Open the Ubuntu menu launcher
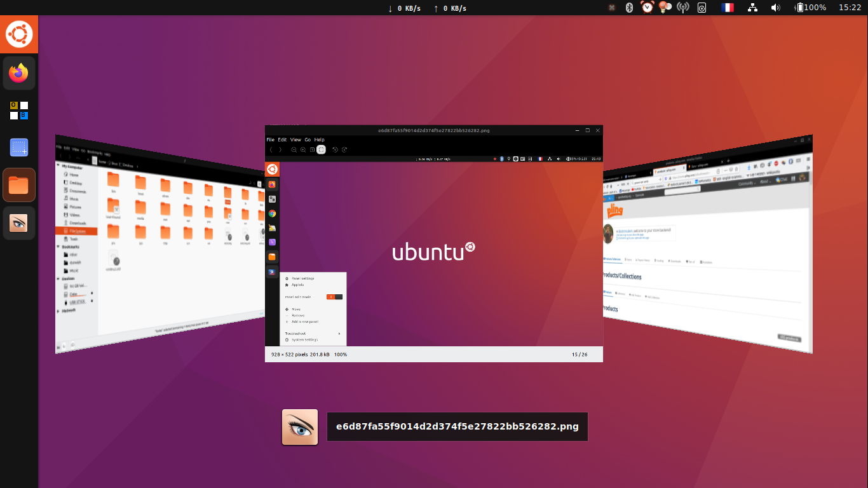The width and height of the screenshot is (868, 488). tap(19, 34)
